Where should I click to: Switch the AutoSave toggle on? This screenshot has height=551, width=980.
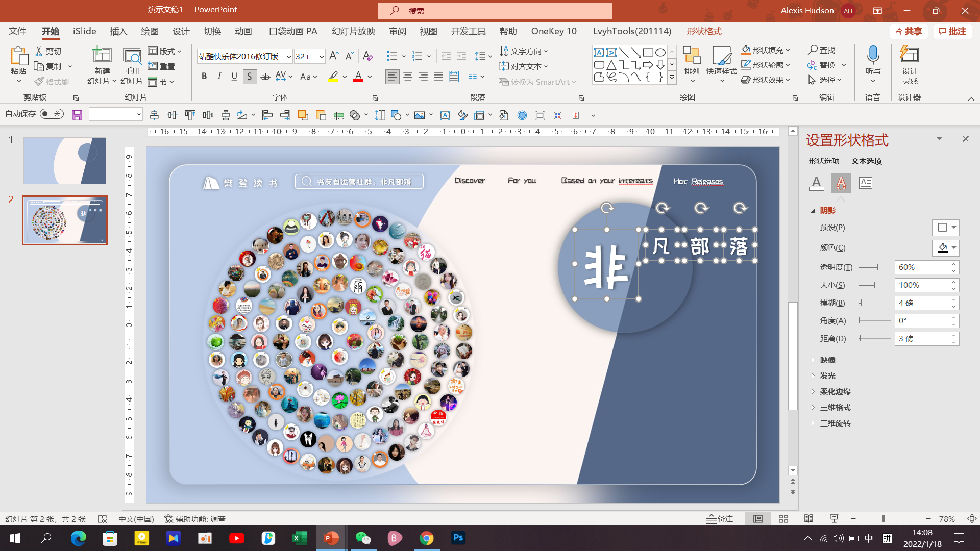coord(52,114)
